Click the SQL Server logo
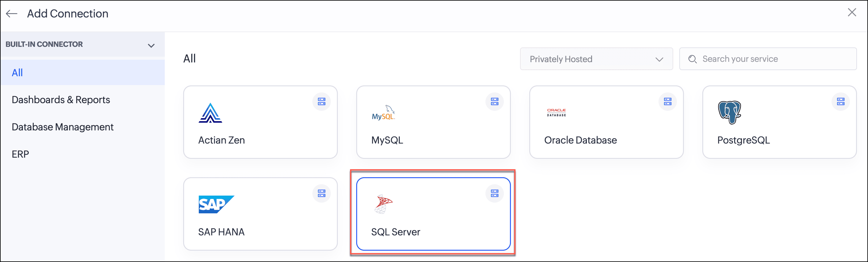868x262 pixels. pyautogui.click(x=383, y=204)
